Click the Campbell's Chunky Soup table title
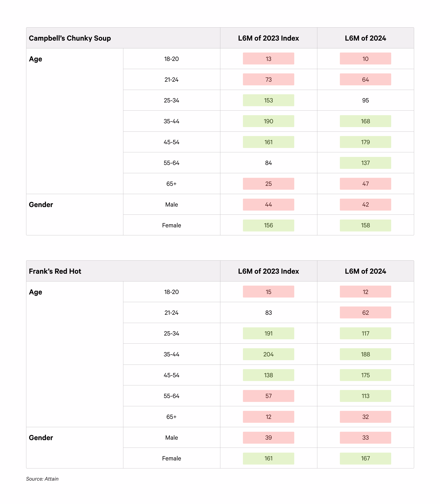The image size is (440, 504). (70, 38)
